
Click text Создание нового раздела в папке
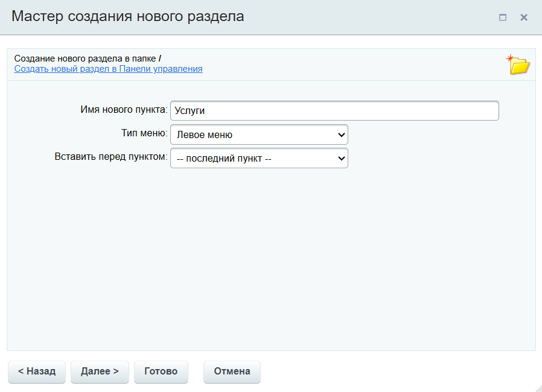(x=85, y=58)
